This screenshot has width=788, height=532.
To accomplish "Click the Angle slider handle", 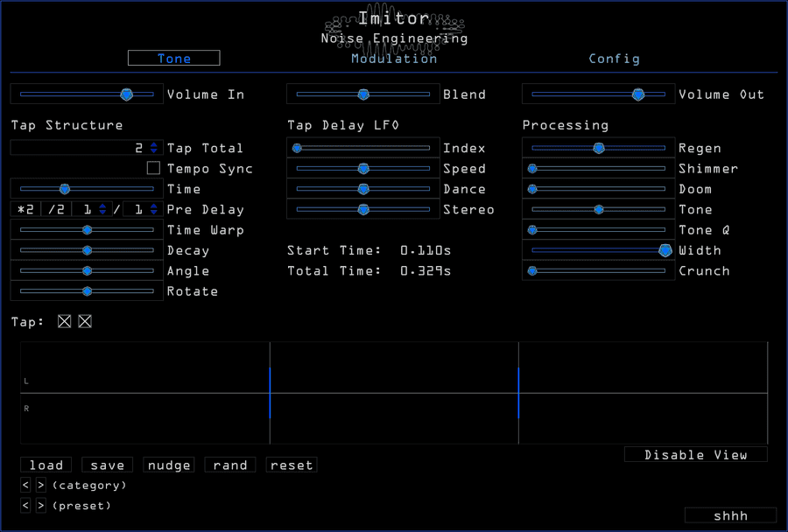I will click(x=87, y=270).
